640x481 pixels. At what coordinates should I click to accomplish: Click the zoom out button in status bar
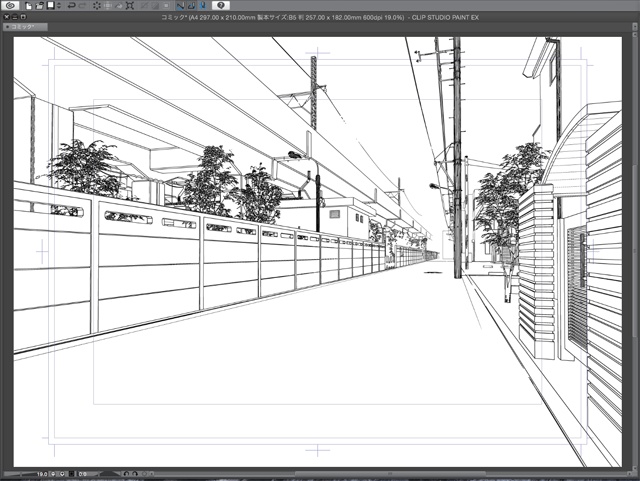click(53, 474)
